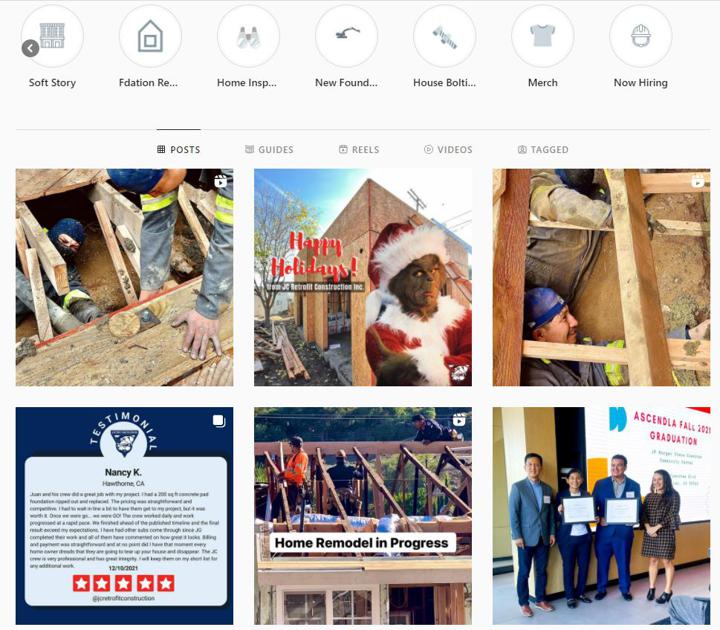Open the Soft Story highlight icon
Viewport: 720px width, 630px height.
[52, 36]
